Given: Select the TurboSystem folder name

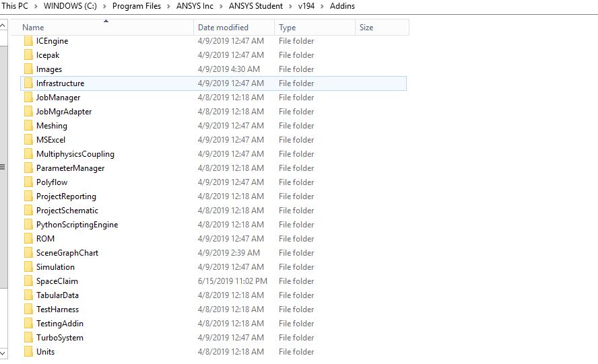Looking at the screenshot, I should tap(60, 337).
